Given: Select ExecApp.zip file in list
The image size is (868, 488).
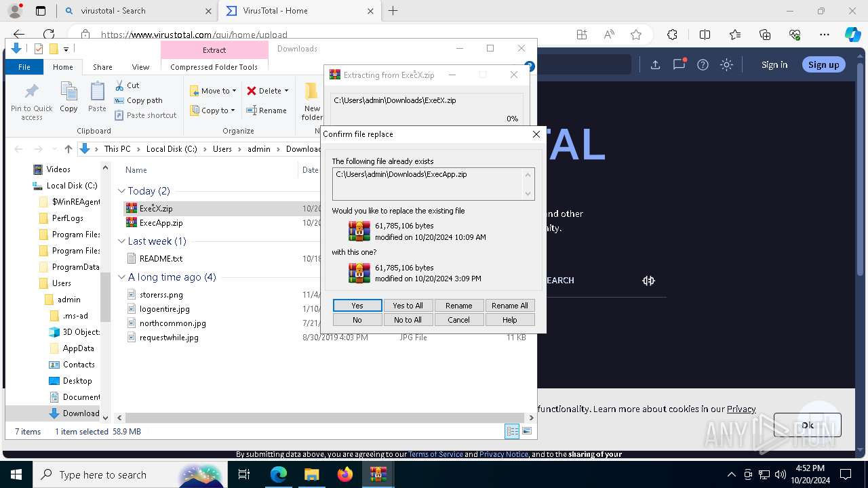Looking at the screenshot, I should click(161, 223).
